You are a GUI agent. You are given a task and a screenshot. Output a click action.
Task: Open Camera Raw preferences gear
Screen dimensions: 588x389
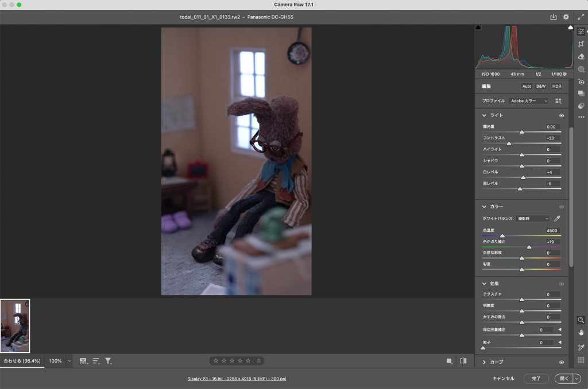pyautogui.click(x=566, y=17)
